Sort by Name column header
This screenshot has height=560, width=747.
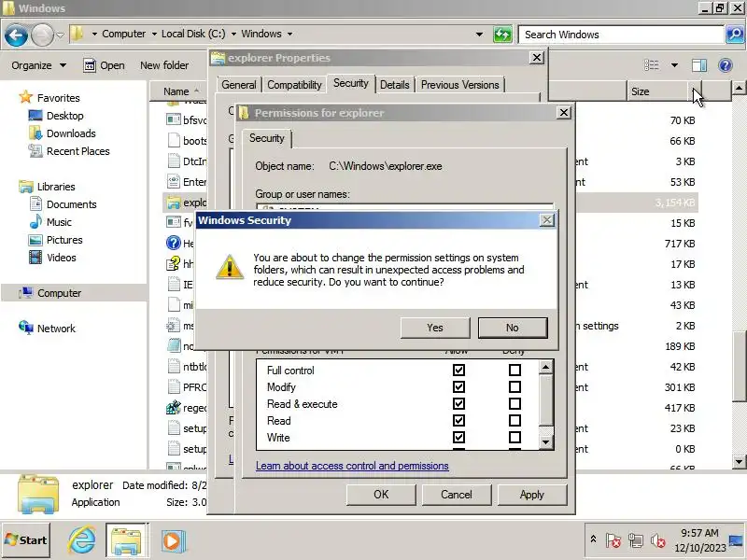176,91
